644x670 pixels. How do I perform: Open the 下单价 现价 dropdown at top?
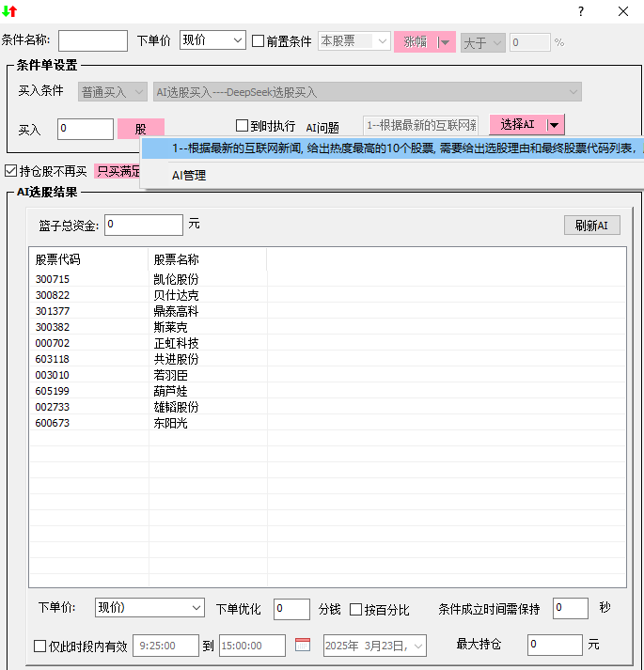point(212,41)
